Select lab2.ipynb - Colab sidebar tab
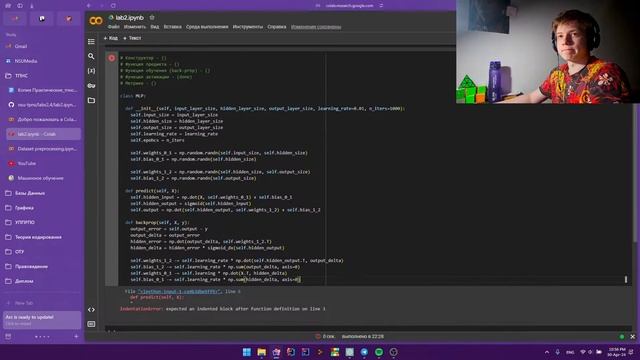The height and width of the screenshot is (360, 640). (43, 134)
